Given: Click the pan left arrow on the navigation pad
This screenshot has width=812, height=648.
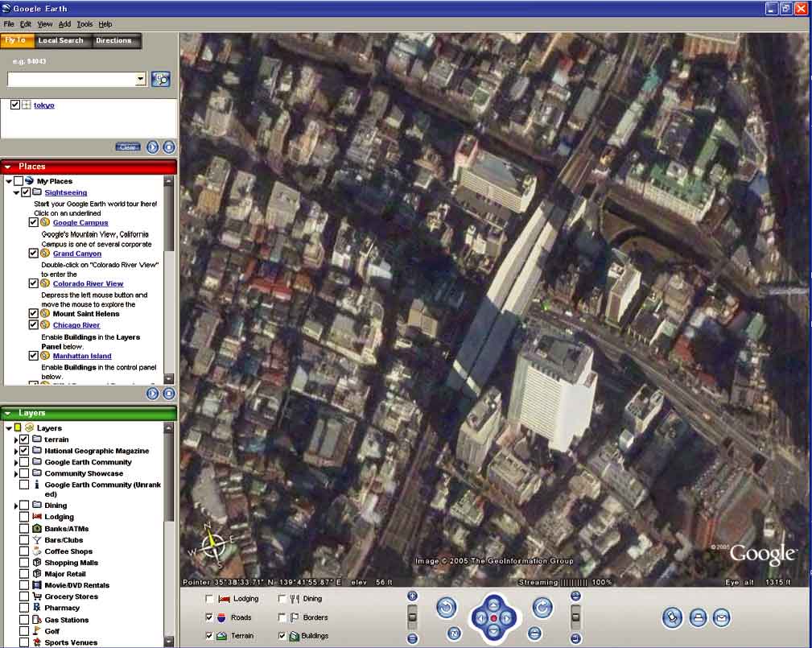Looking at the screenshot, I should click(480, 618).
